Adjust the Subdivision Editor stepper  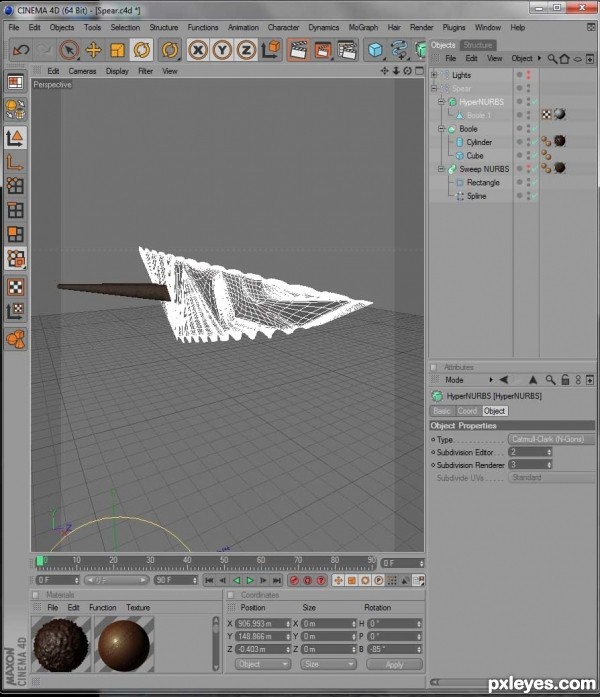pyautogui.click(x=549, y=452)
